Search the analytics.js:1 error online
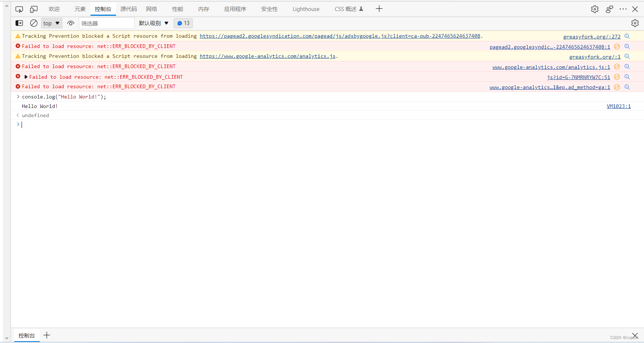 coord(627,67)
